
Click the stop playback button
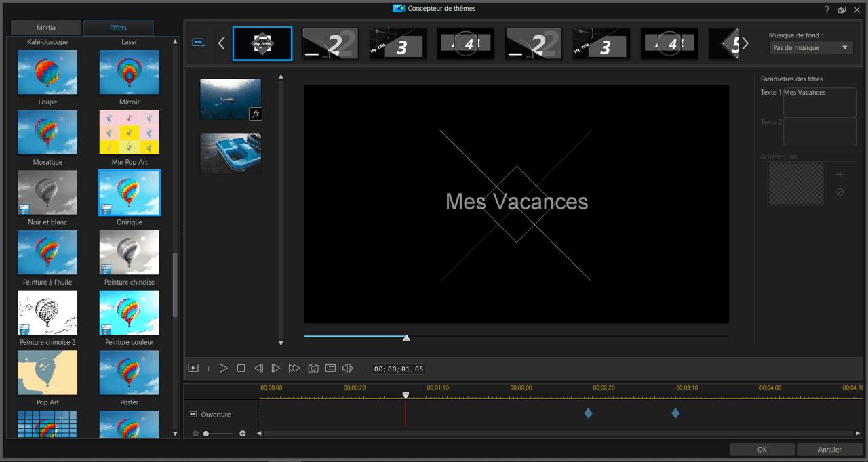(241, 368)
